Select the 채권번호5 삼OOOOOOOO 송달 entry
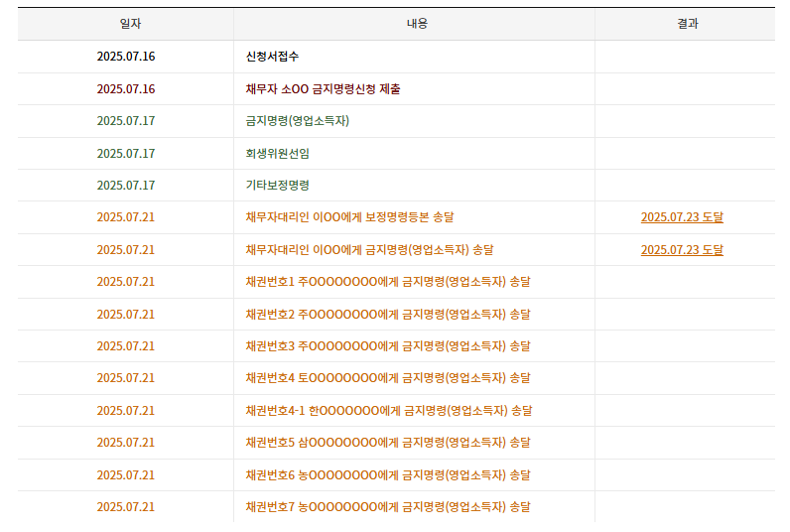 pyautogui.click(x=388, y=443)
